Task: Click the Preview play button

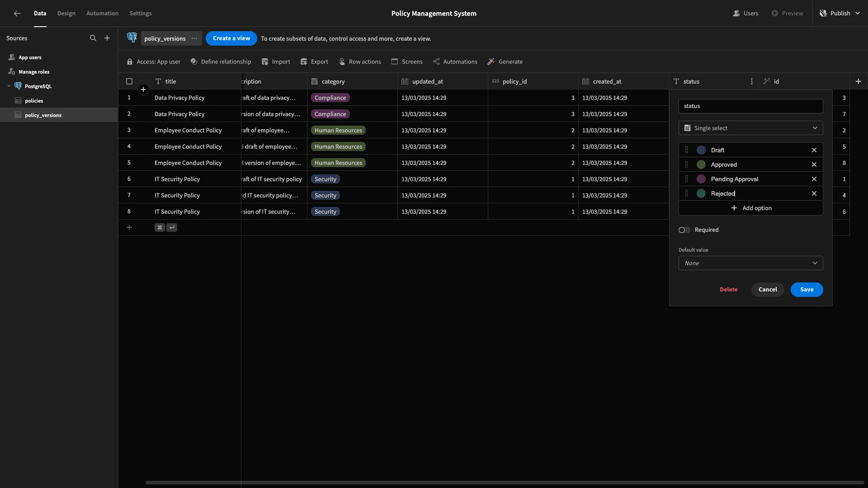Action: tap(775, 14)
